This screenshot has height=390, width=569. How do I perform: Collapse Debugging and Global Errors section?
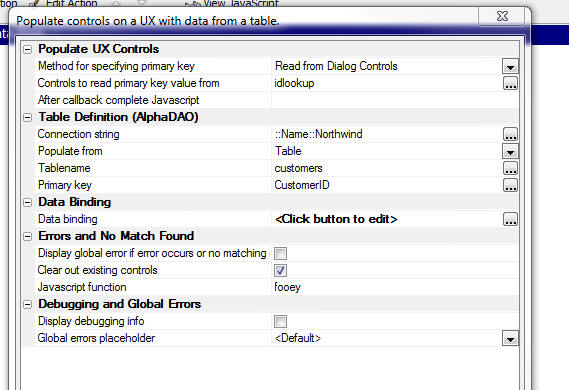point(28,304)
